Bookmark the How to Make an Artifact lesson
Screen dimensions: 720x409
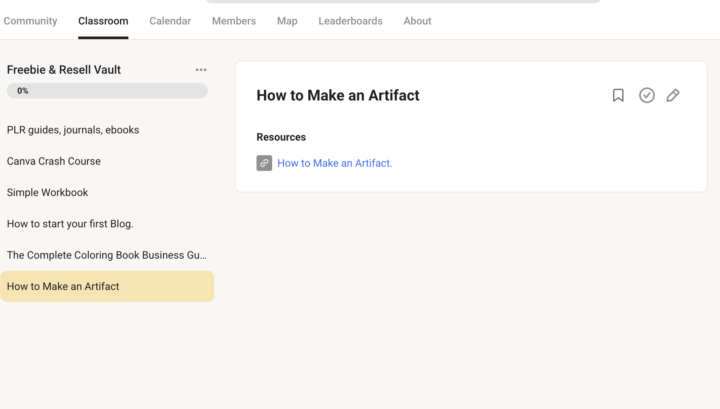pos(618,95)
